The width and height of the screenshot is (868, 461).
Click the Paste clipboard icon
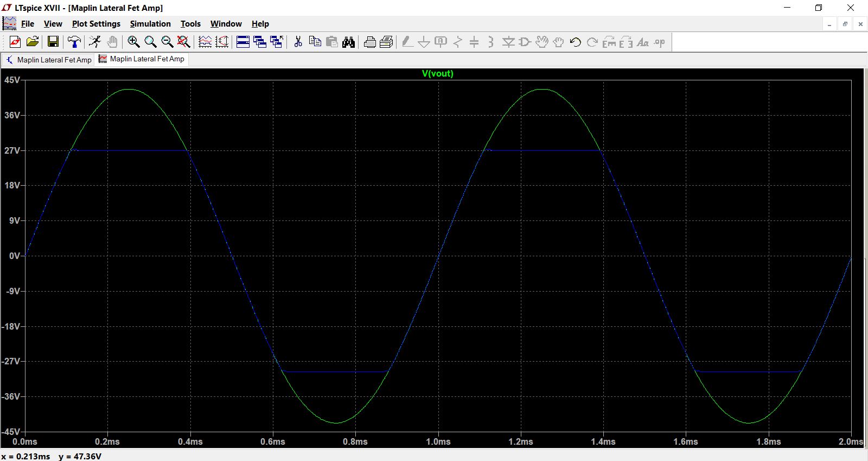(x=331, y=42)
